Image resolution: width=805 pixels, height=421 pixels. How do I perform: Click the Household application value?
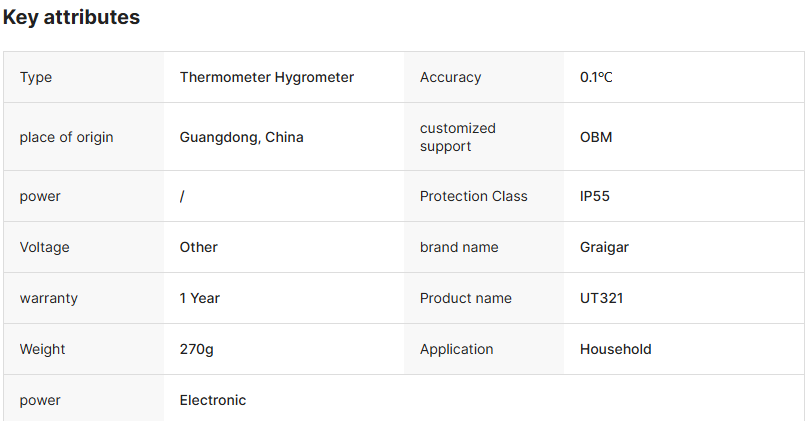point(616,349)
